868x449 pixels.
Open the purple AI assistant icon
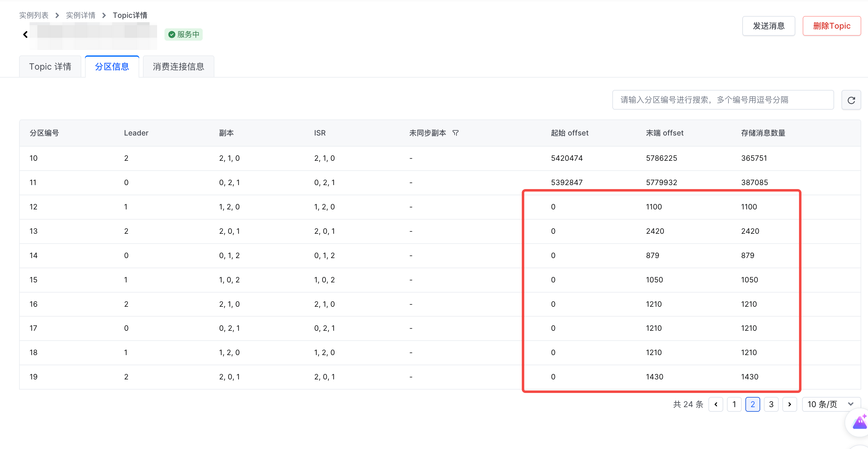coord(860,423)
